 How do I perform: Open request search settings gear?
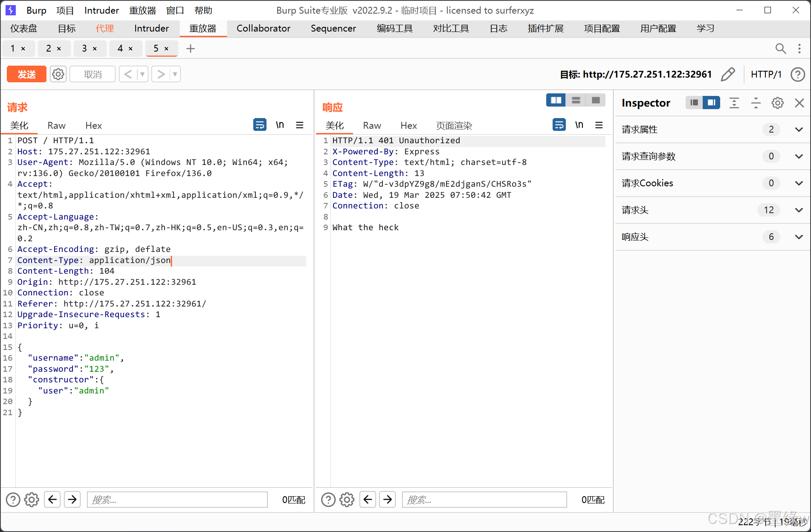tap(32, 500)
